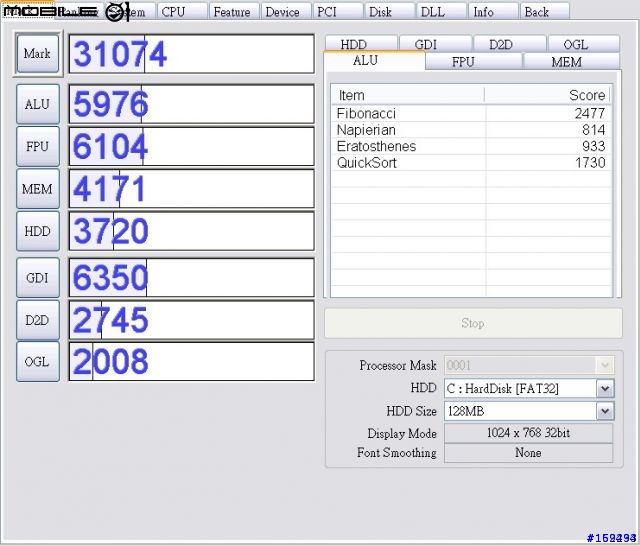Open the Info tab
The height and width of the screenshot is (546, 640).
(x=493, y=11)
